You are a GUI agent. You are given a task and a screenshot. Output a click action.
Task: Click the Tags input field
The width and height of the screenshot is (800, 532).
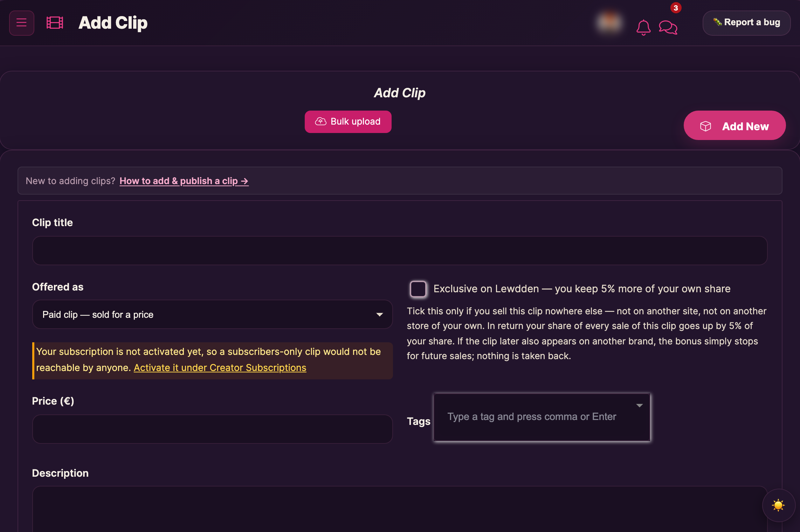pyautogui.click(x=542, y=417)
